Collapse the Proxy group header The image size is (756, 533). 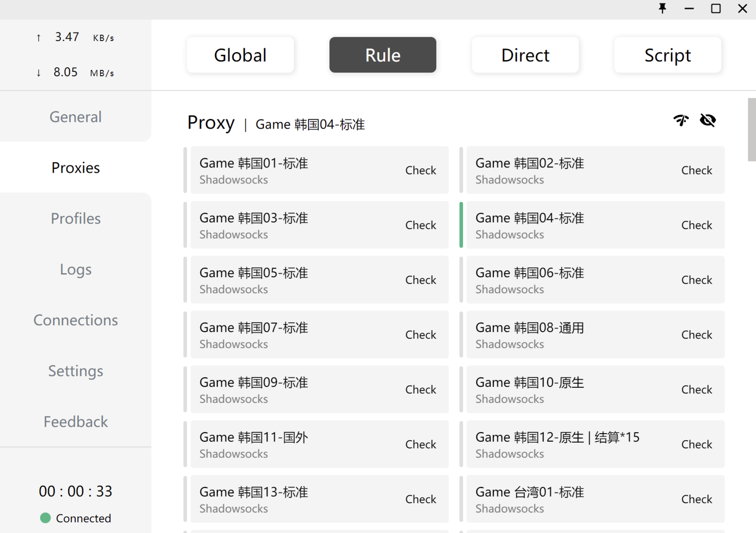211,123
